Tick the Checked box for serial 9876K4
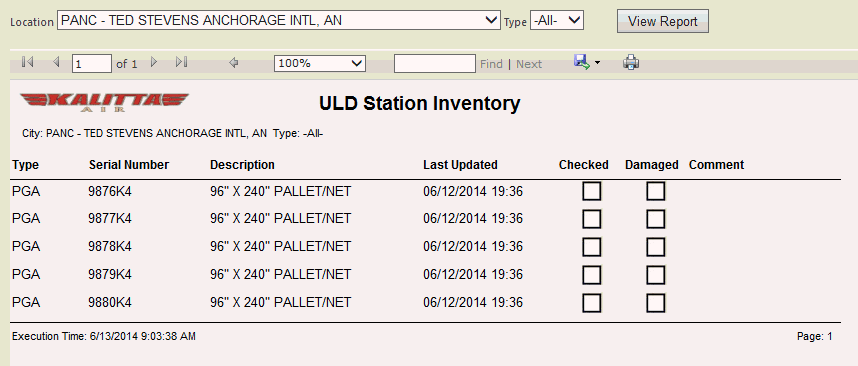 (592, 192)
